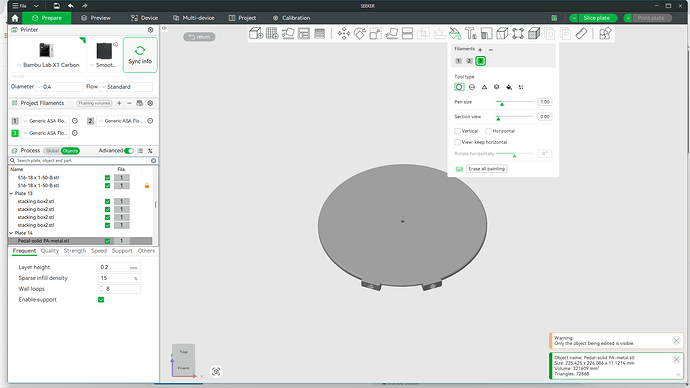
Task: Click the Add cube toolbar icon
Action: (x=256, y=33)
